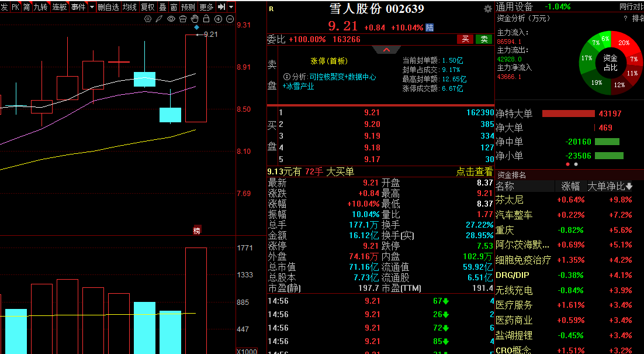This screenshot has height=354, width=644.
Task: Select the 汽车整车 row
Action: (x=569, y=215)
